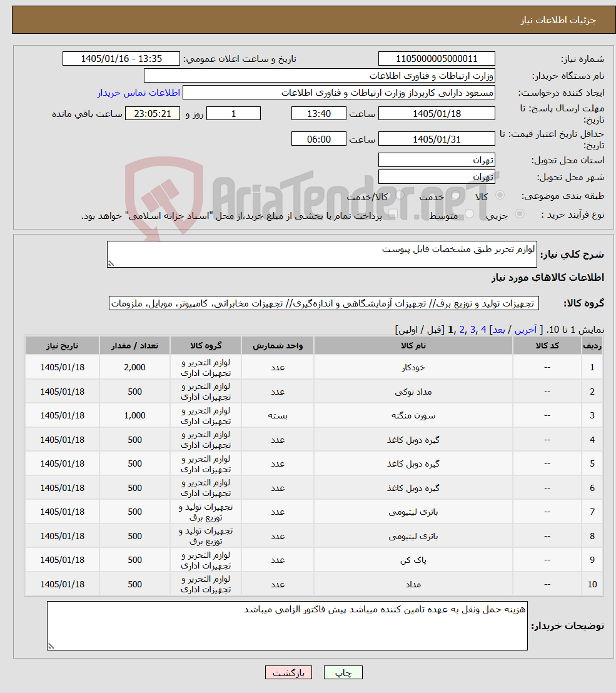The height and width of the screenshot is (693, 616).
Task: Go to pagination page 3
Action: [x=473, y=330]
